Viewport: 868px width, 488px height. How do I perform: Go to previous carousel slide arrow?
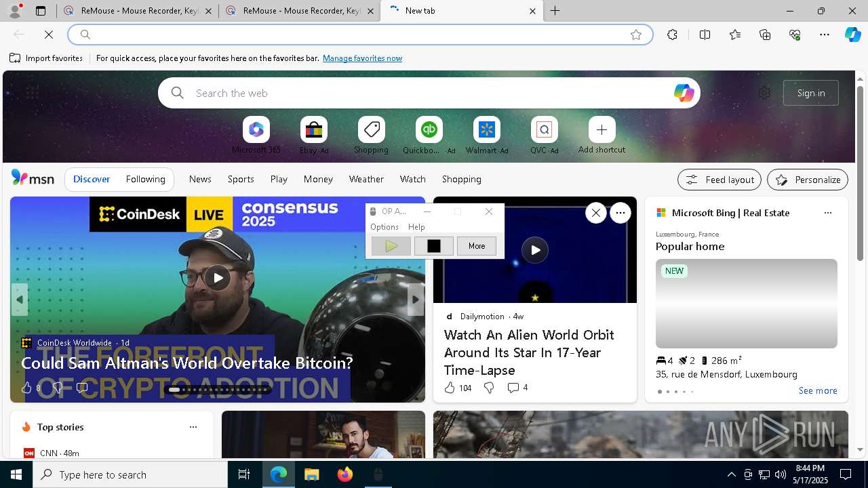20,300
